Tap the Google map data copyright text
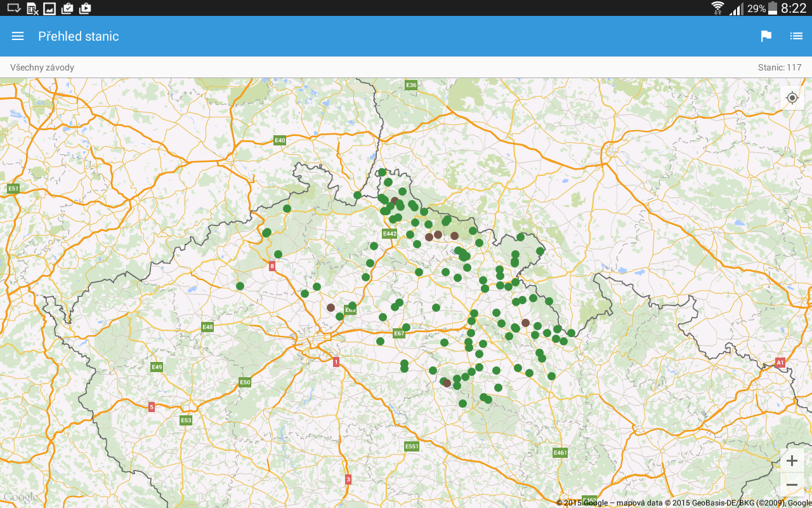The image size is (812, 508). click(684, 503)
